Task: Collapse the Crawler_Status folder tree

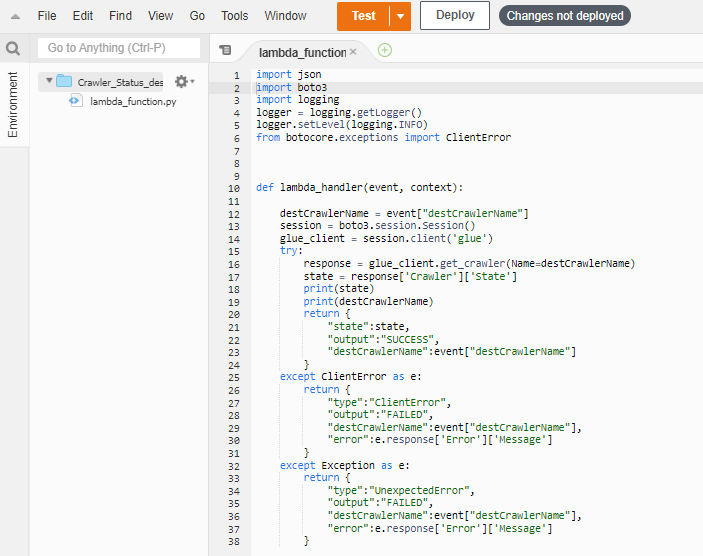Action: [x=49, y=81]
